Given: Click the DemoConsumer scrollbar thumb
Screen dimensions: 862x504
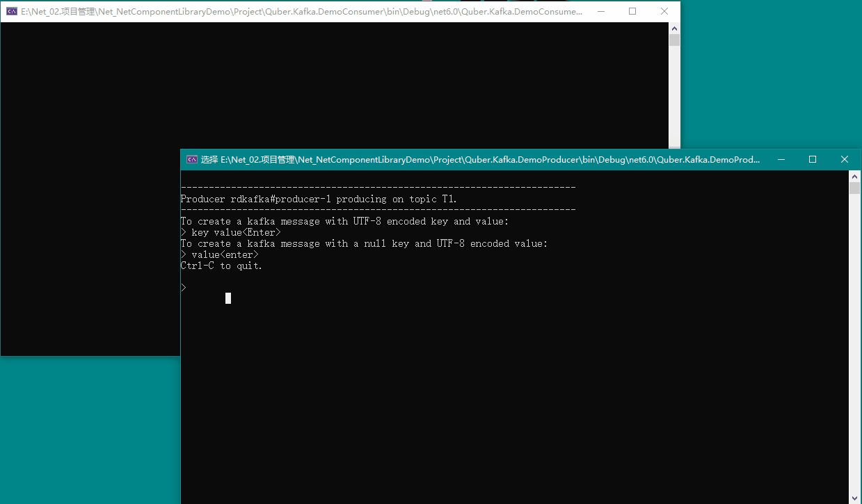Looking at the screenshot, I should pos(674,40).
